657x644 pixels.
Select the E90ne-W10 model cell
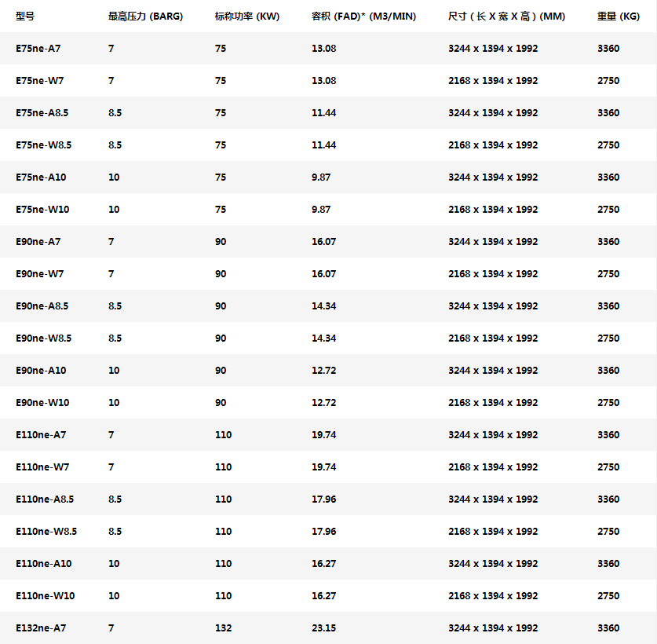[x=42, y=403]
